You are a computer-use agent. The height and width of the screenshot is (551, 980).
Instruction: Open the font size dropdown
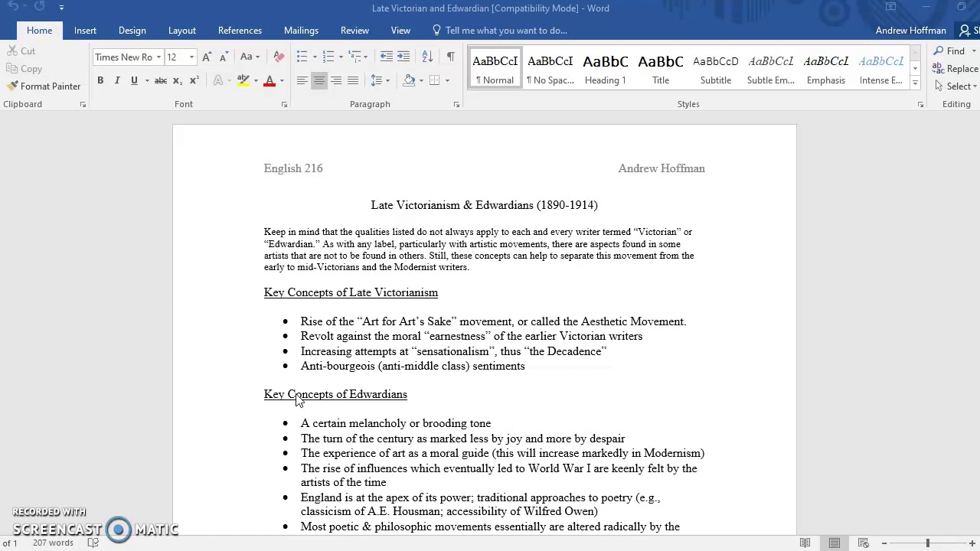(191, 57)
